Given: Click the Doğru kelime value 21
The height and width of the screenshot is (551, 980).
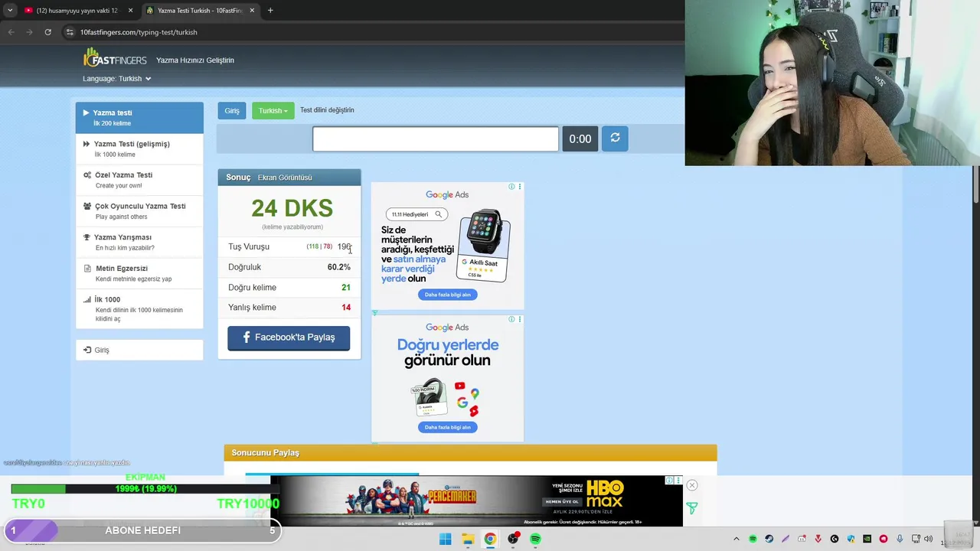Looking at the screenshot, I should 346,287.
